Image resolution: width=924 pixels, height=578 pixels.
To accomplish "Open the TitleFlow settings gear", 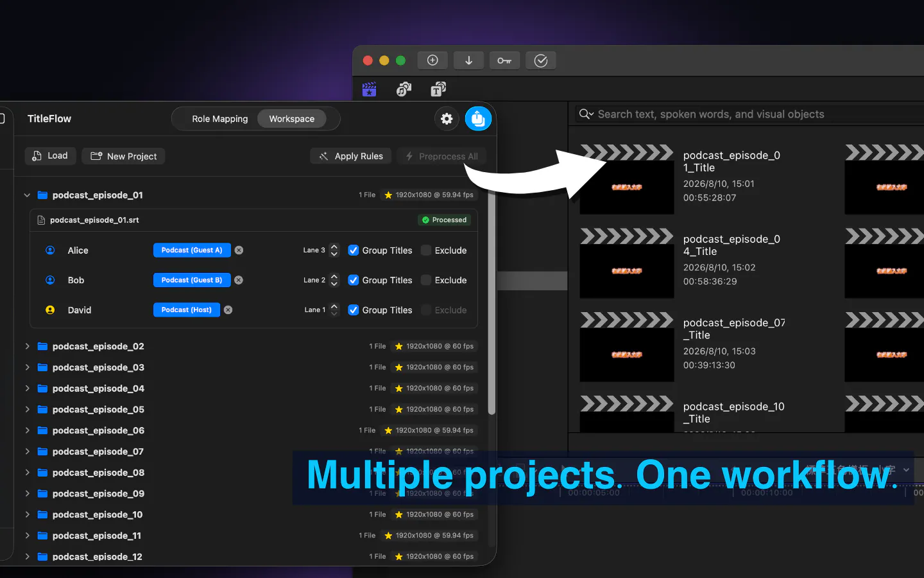I will click(x=447, y=119).
